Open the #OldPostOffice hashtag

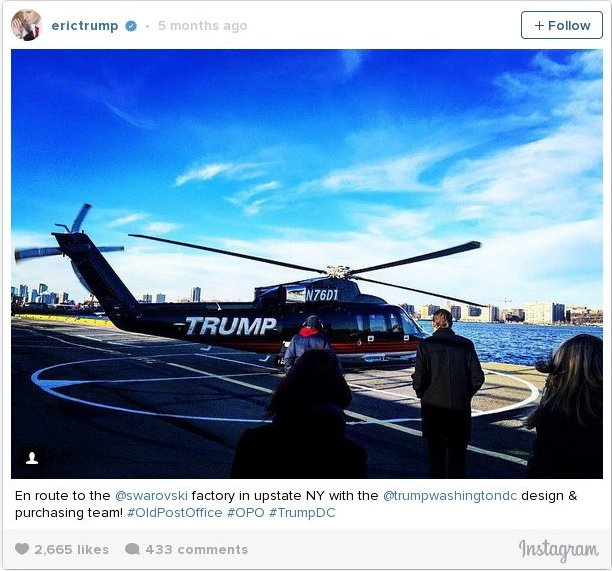pyautogui.click(x=174, y=512)
